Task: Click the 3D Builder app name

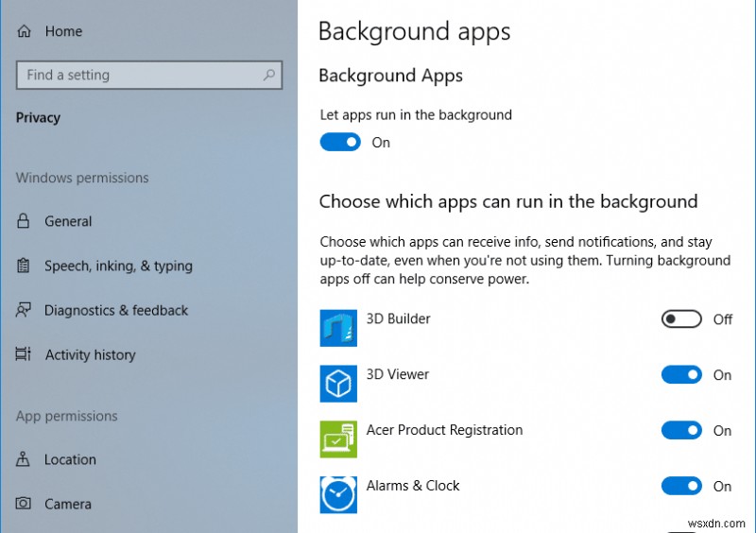Action: [398, 318]
